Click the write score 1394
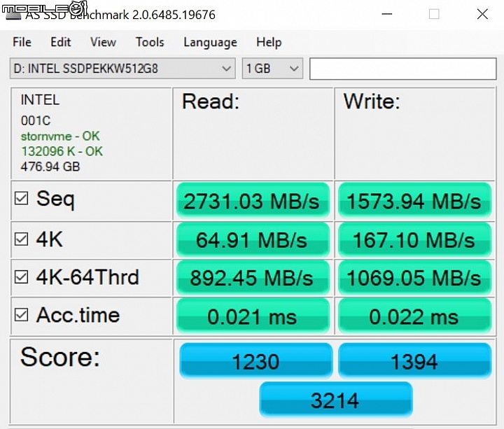This screenshot has height=429, width=504. click(414, 361)
